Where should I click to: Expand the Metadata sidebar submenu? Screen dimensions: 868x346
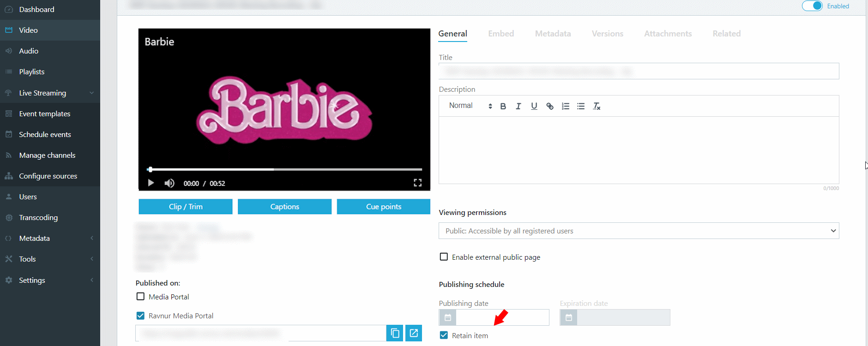[50, 238]
